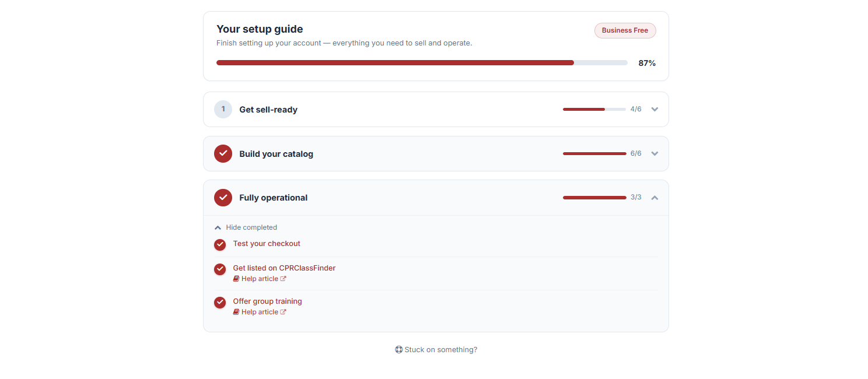Collapse the Fully operational section chevron
Screen dimensions: 868x379
point(654,198)
